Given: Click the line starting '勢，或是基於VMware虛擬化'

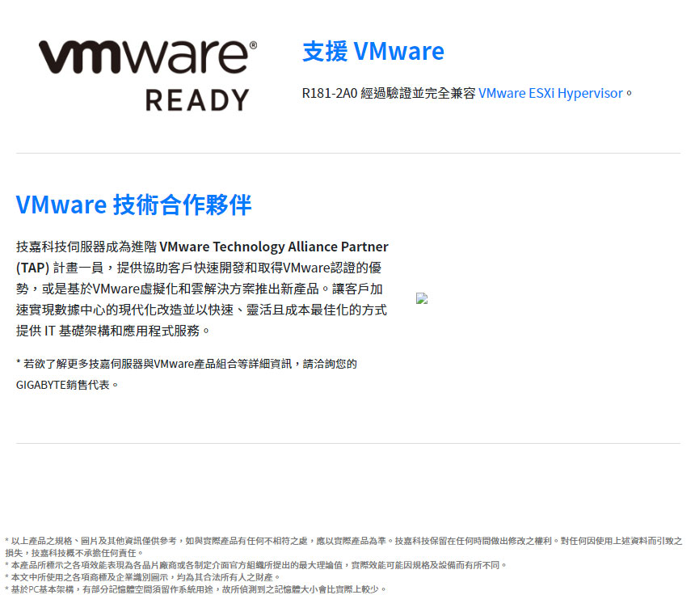Looking at the screenshot, I should click(199, 289).
